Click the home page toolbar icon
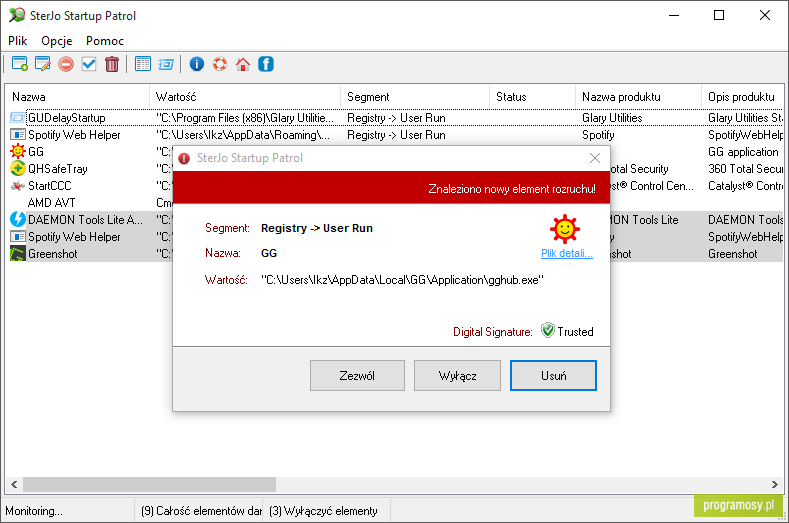Viewport: 789px width, 523px height. point(243,64)
